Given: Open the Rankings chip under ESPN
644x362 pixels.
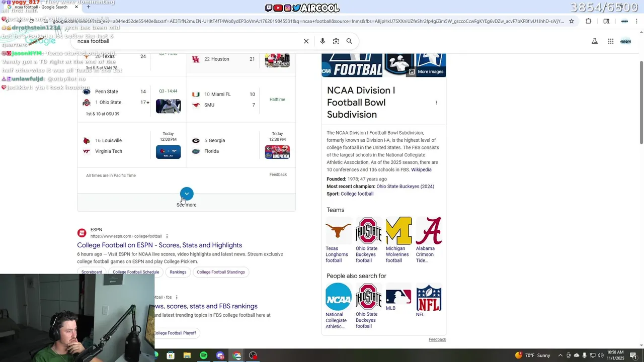Looking at the screenshot, I should (178, 272).
